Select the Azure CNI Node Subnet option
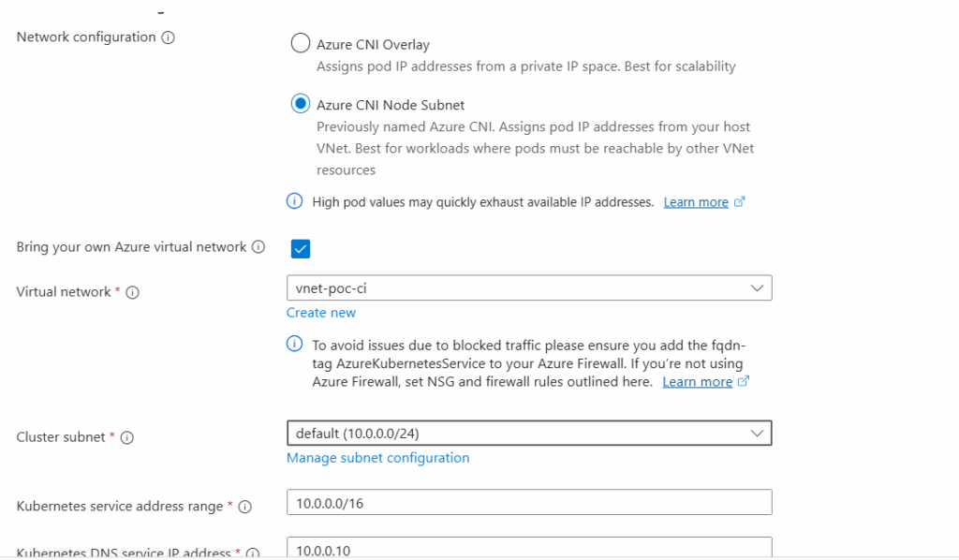This screenshot has height=560, width=959. point(301,104)
